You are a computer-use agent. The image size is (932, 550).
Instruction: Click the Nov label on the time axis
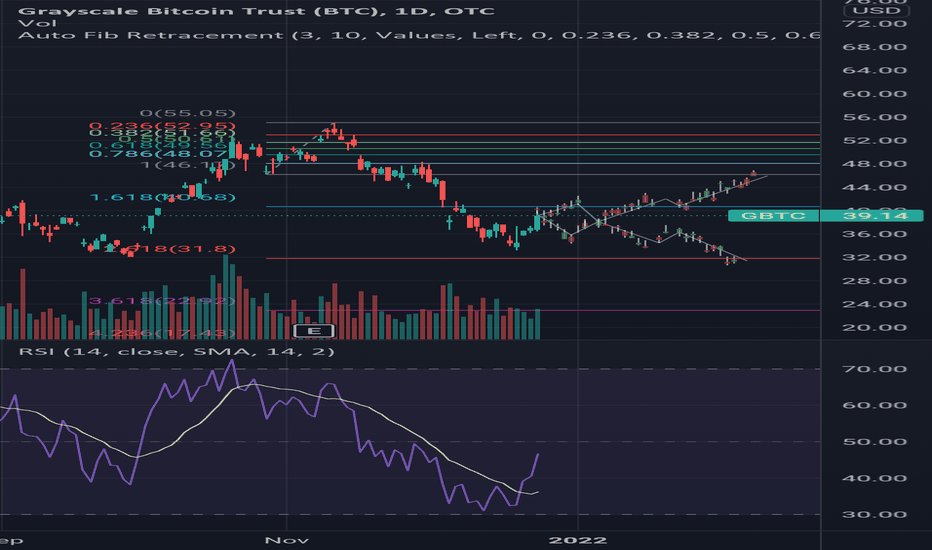coord(286,540)
